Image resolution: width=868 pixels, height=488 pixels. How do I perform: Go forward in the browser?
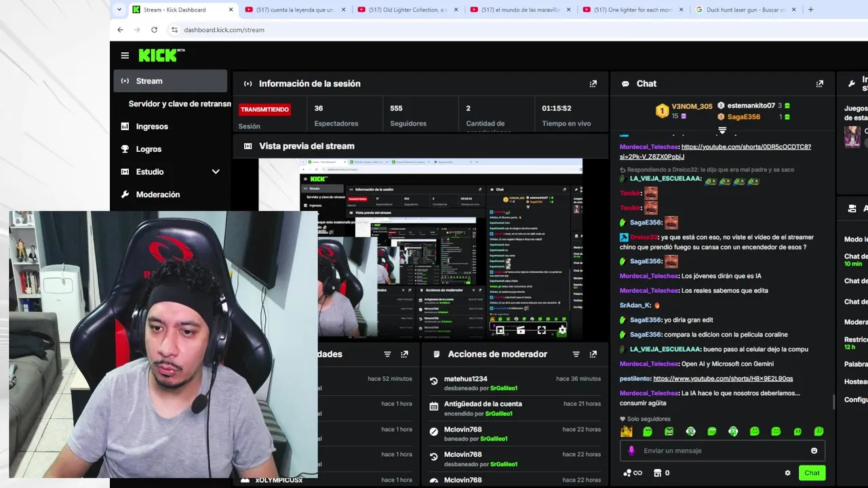137,30
